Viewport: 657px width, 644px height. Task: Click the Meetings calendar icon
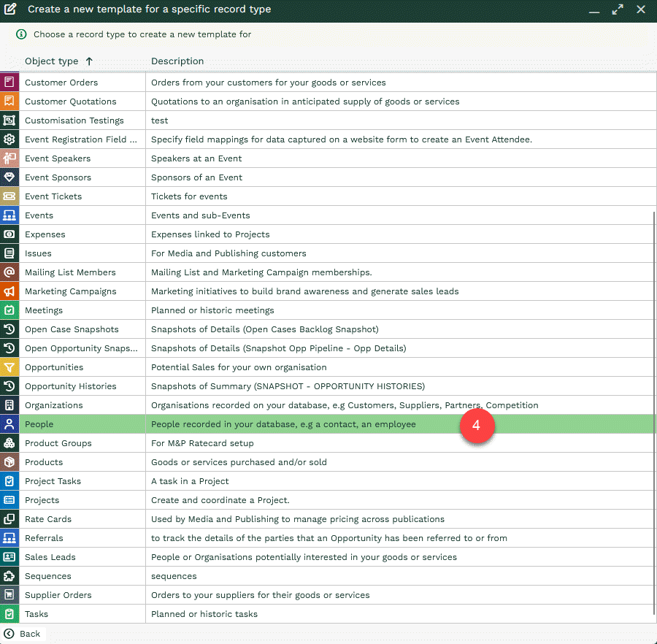9,310
